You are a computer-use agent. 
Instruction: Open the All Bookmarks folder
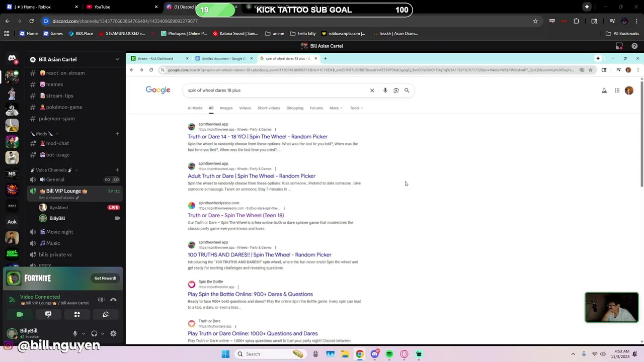pyautogui.click(x=622, y=33)
